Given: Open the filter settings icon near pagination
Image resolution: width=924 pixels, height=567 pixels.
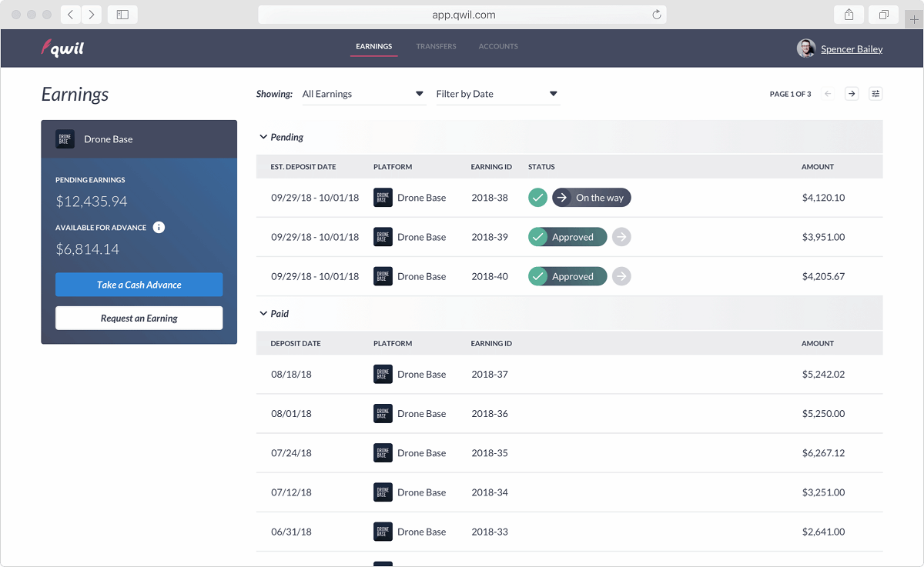Looking at the screenshot, I should click(875, 93).
